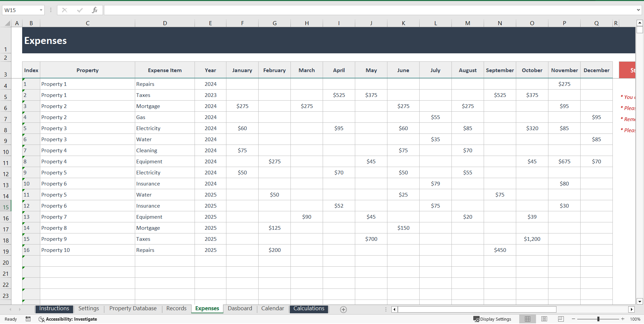Viewport: 644px width, 324px height.
Task: Click the Property column heading cell
Action: [88, 70]
